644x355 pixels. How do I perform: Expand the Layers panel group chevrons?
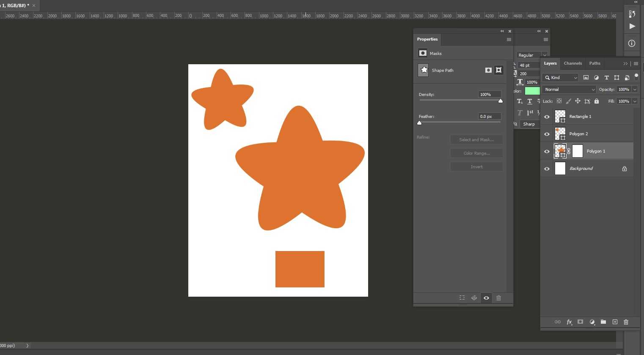pyautogui.click(x=625, y=63)
